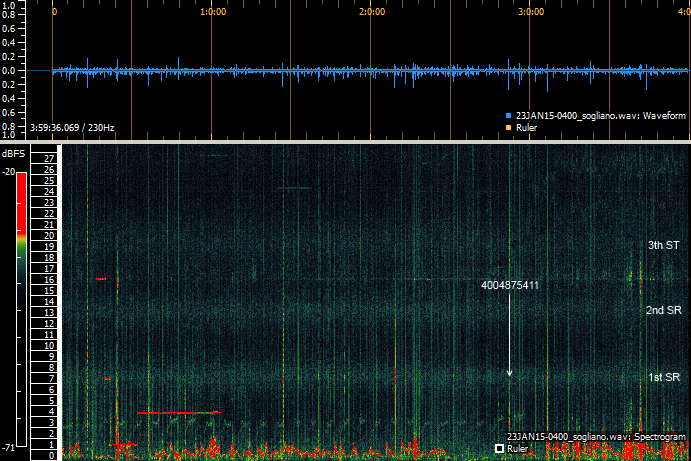Select the '3th ST' text annotation
This screenshot has width=691, height=461.
pos(663,245)
